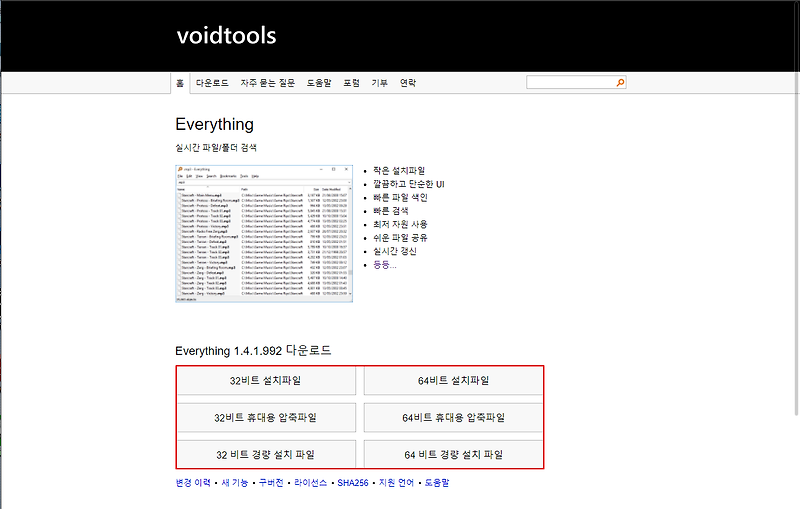Click the Everything 1.4.1.992 다운로드 heading
This screenshot has width=800, height=509.
tap(253, 351)
